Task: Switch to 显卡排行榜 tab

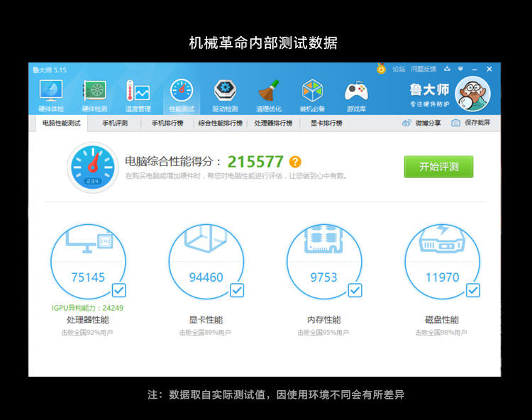Action: click(x=326, y=123)
